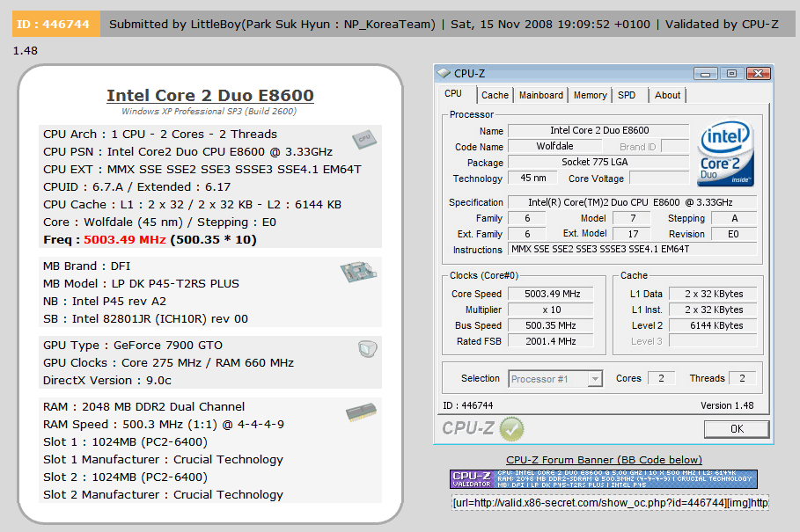Click 'RAM Speed : 500.3 MHz' line
800x532 pixels.
[164, 425]
